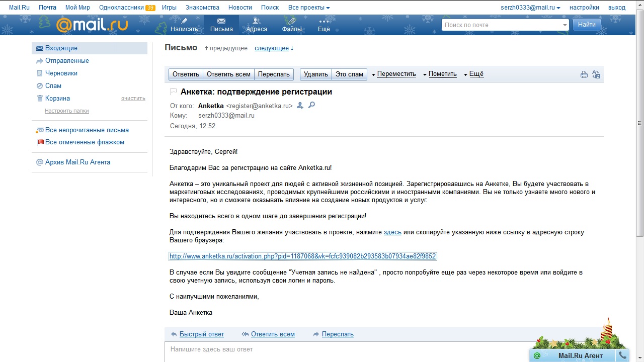This screenshot has width=644, height=362.
Task: Click the Переслать toolbar button
Action: coord(274,74)
